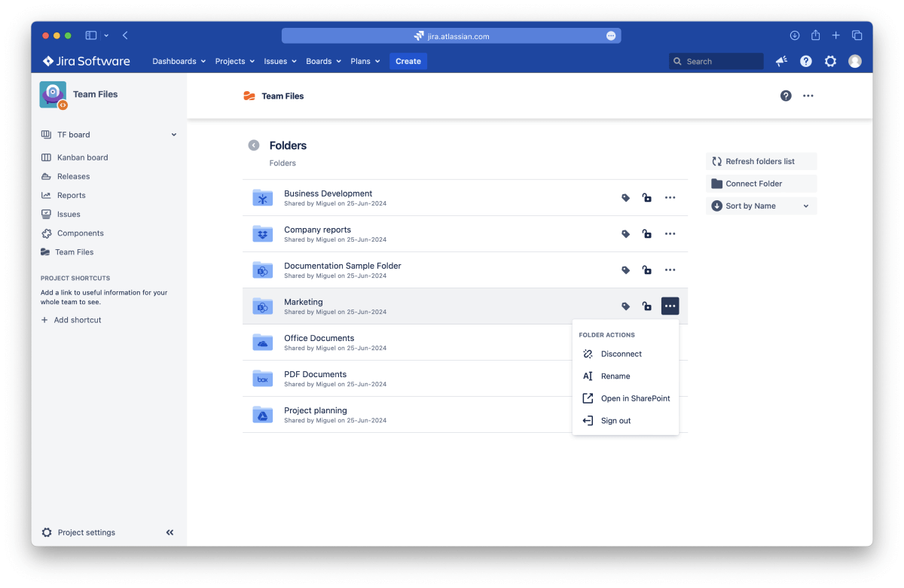Click the Safari share icon

click(816, 35)
